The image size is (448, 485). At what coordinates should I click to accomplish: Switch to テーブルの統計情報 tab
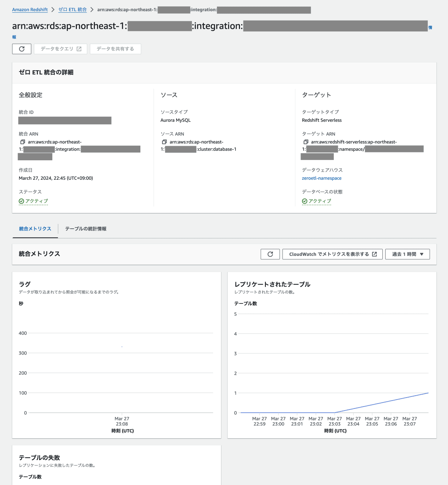(x=86, y=229)
